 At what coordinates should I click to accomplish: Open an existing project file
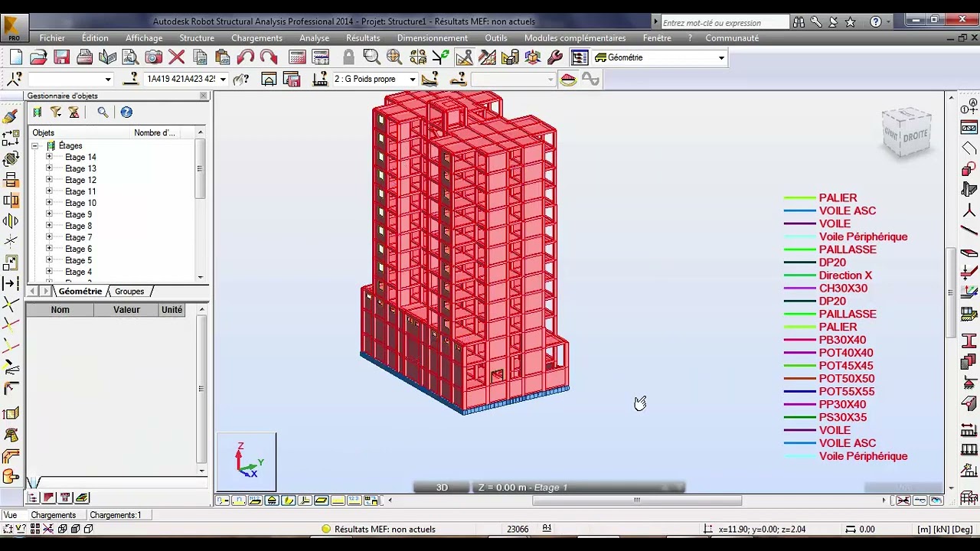[38, 57]
